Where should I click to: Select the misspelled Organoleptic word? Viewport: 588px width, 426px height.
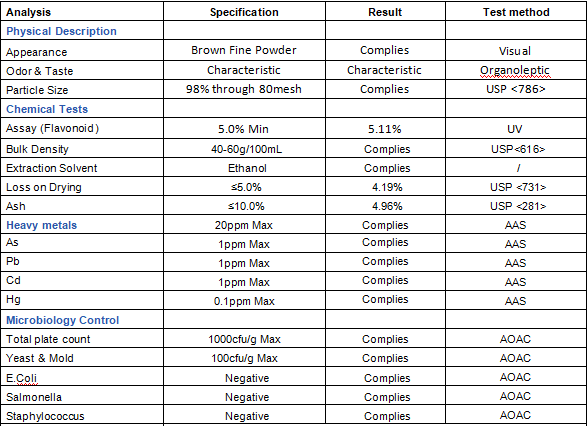515,70
